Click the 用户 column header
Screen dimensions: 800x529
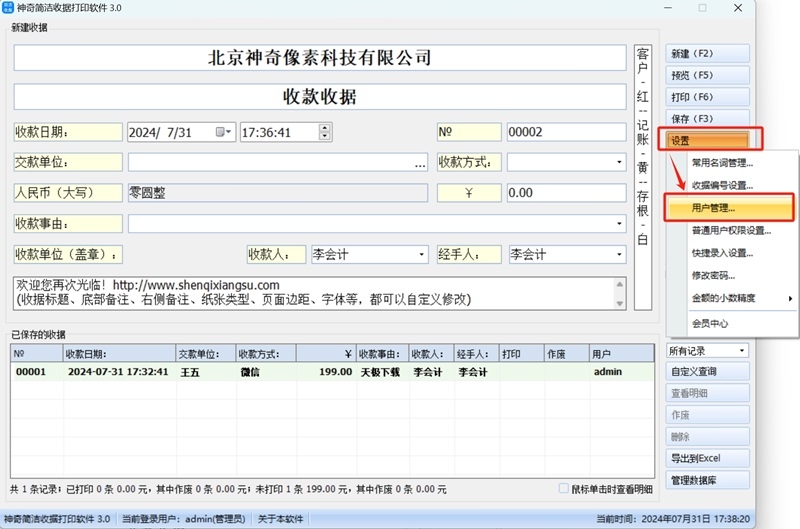(x=621, y=354)
